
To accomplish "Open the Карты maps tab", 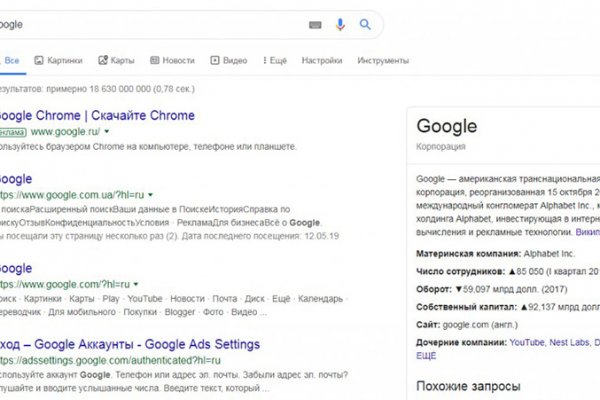I will (x=116, y=60).
